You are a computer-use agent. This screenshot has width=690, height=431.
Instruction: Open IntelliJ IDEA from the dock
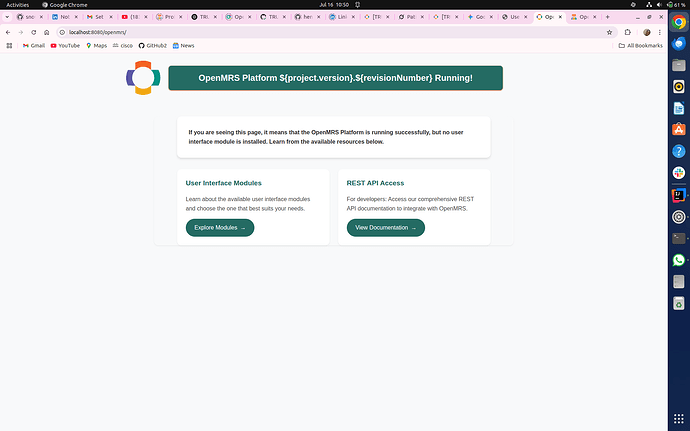click(679, 195)
